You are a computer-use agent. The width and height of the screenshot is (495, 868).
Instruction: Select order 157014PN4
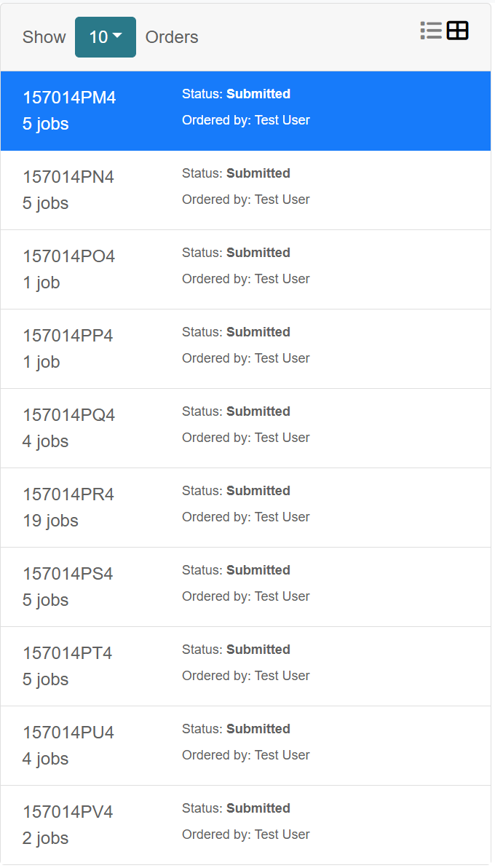click(x=246, y=190)
